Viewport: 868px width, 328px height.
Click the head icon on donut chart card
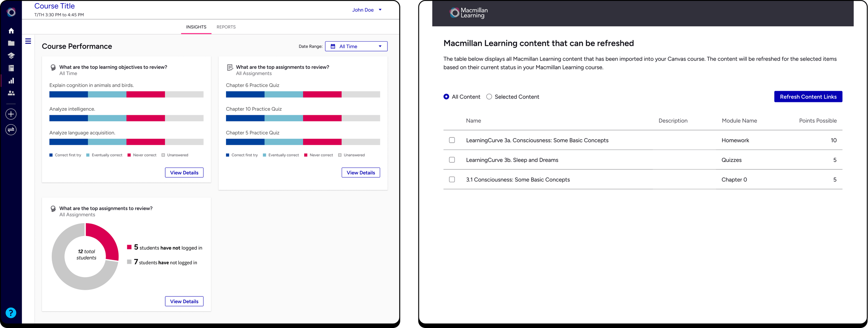[x=53, y=209]
